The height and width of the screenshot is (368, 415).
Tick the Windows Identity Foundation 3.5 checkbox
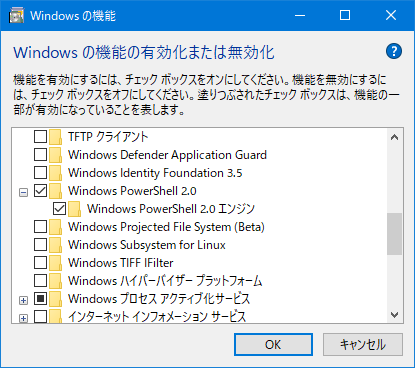(40, 173)
